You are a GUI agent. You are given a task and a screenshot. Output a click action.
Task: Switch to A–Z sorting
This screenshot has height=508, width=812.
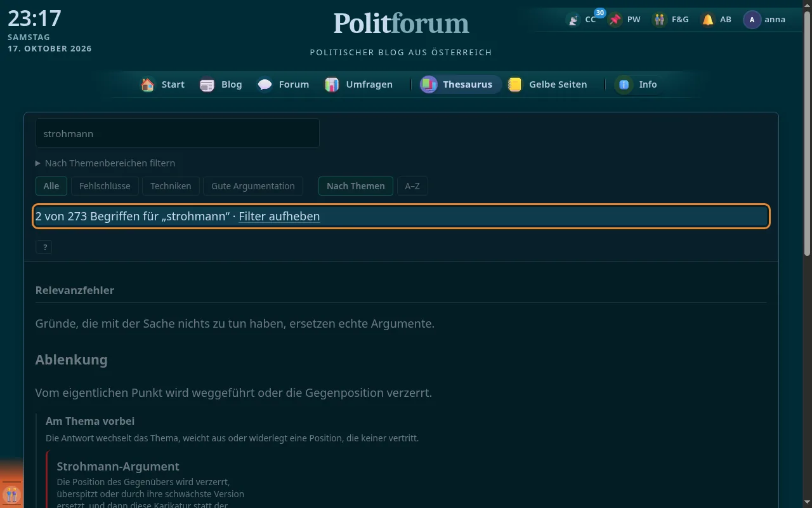412,186
